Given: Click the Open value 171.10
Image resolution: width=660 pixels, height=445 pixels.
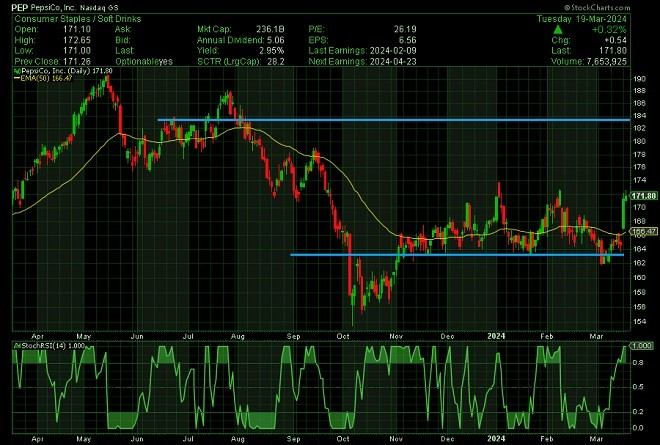Looking at the screenshot, I should pyautogui.click(x=77, y=29).
